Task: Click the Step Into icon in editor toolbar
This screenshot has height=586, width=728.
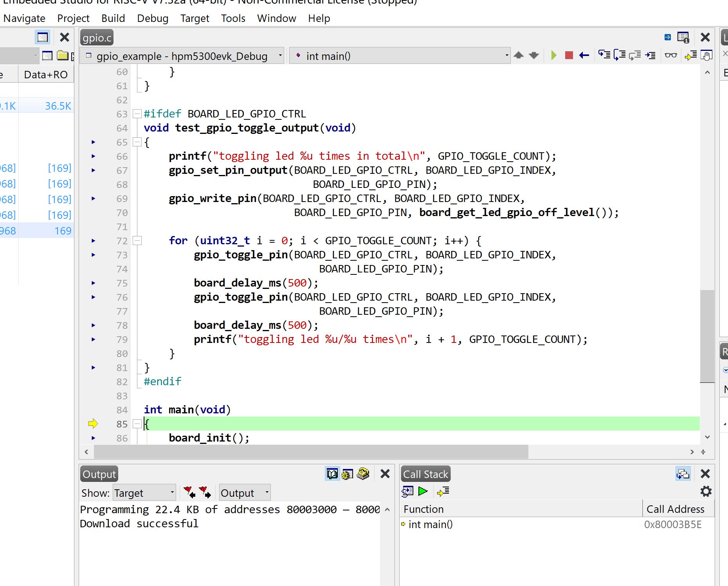Action: (x=604, y=55)
